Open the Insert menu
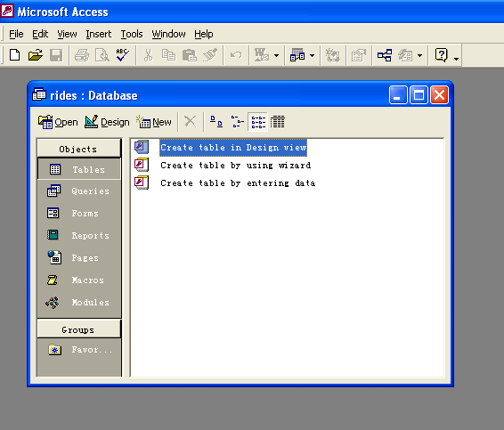Image resolution: width=504 pixels, height=430 pixels. 98,34
